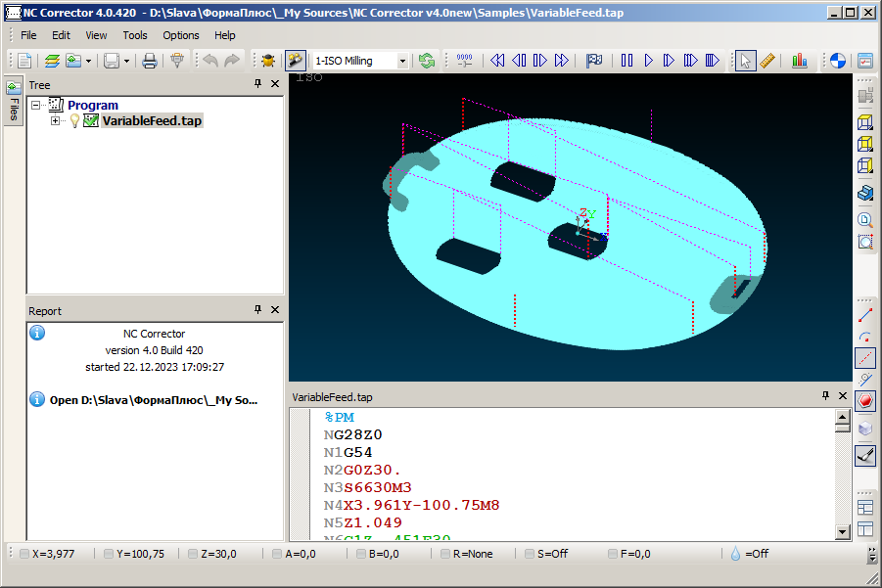Click the print icon in toolbar
Screen dimensions: 882x588
coord(150,61)
